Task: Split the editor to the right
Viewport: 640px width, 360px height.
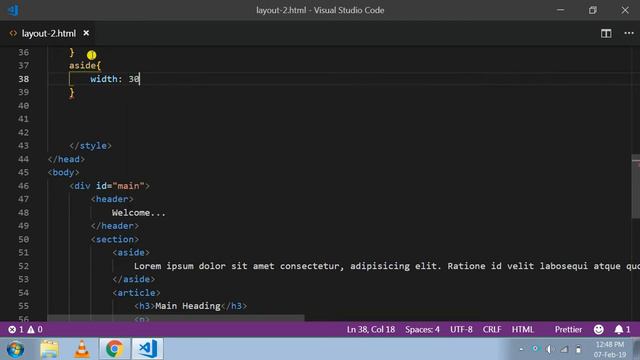Action: click(606, 33)
